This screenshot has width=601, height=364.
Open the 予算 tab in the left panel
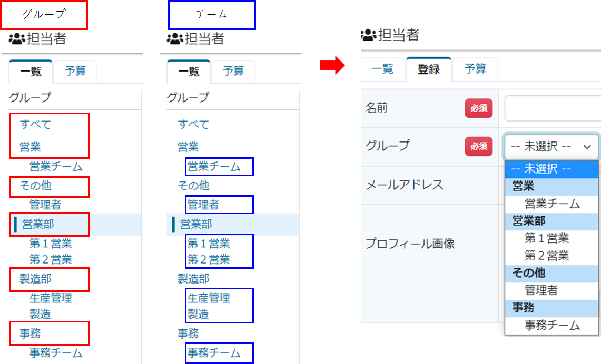tap(75, 71)
